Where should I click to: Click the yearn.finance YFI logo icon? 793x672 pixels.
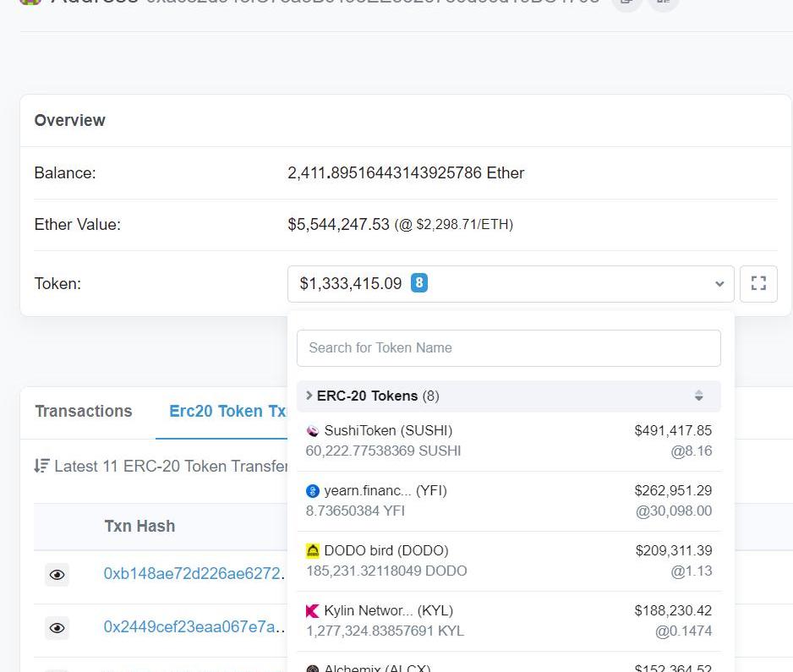point(312,491)
